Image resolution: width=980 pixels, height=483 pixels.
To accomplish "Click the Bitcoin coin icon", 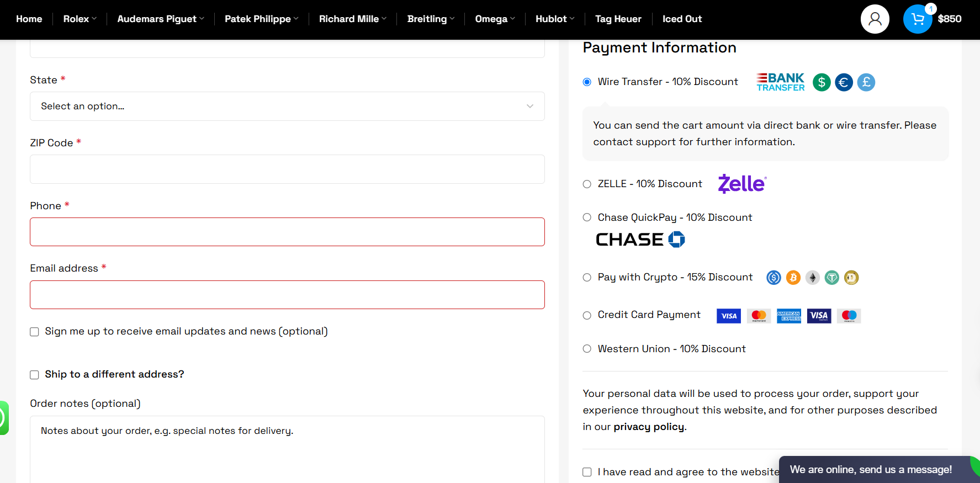I will (x=793, y=278).
